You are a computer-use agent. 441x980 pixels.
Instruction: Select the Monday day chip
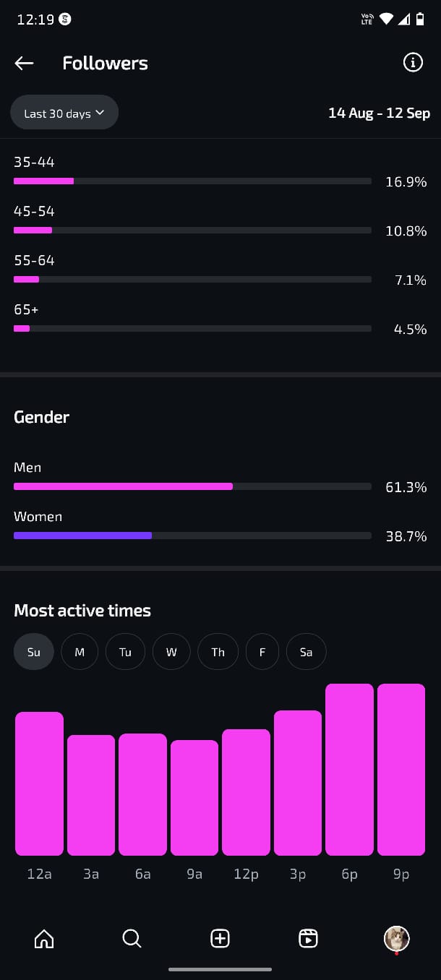(x=80, y=652)
